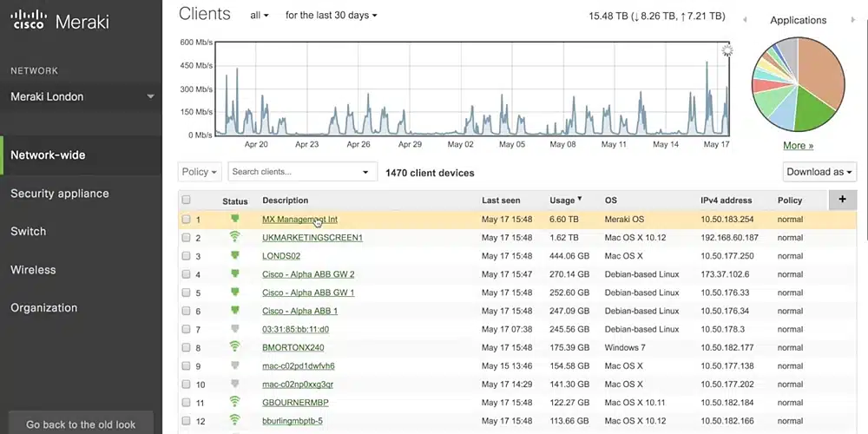Click the Cisco Meraki logo
The height and width of the screenshot is (434, 868).
tap(60, 21)
